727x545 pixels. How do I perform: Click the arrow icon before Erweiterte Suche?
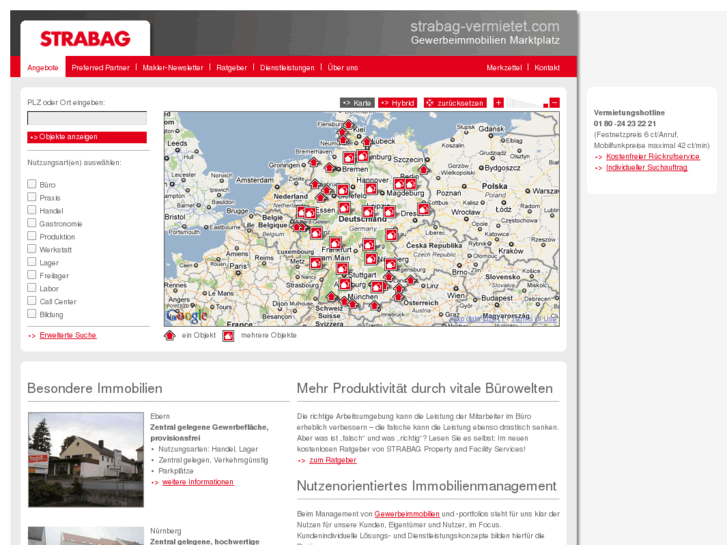click(x=32, y=336)
